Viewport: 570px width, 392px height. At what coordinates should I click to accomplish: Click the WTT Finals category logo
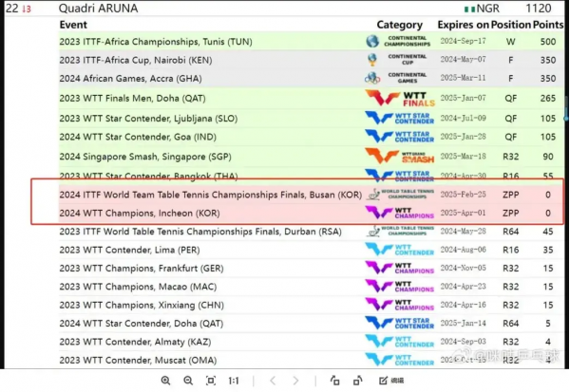pyautogui.click(x=399, y=96)
